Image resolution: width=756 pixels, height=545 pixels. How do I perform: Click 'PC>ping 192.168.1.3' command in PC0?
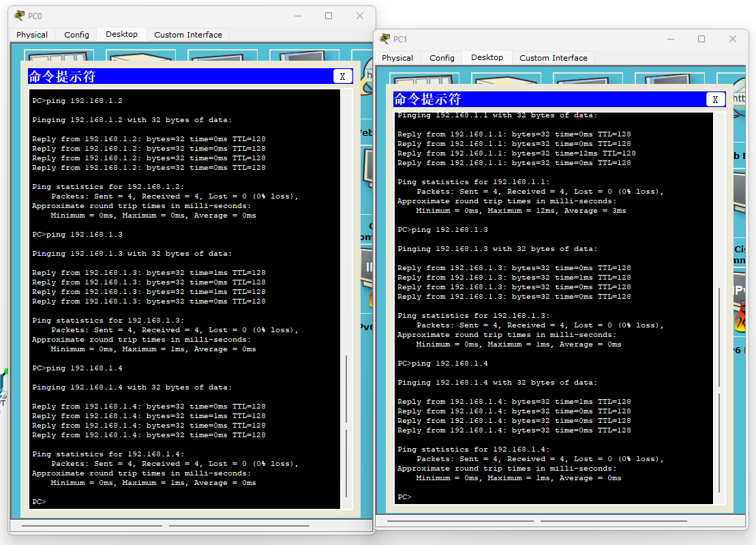[x=77, y=235]
